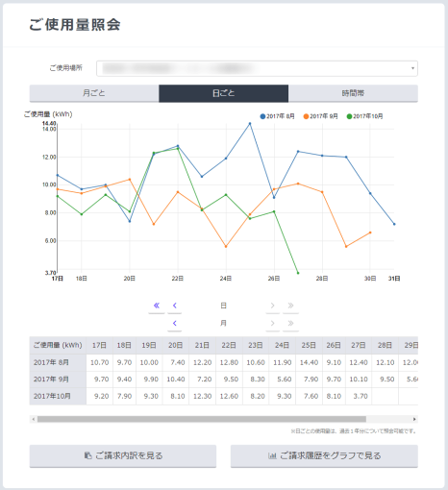
Task: Go to previous day with single left arrow
Action: pos(175,306)
